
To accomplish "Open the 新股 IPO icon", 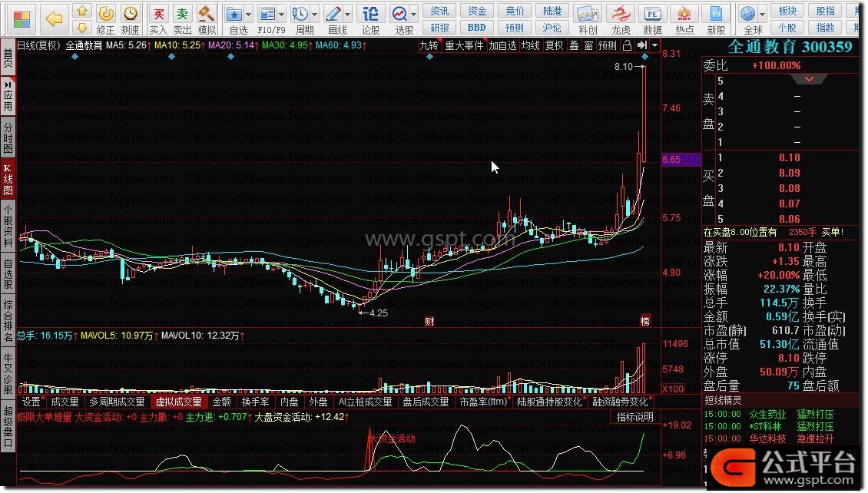I will point(716,20).
